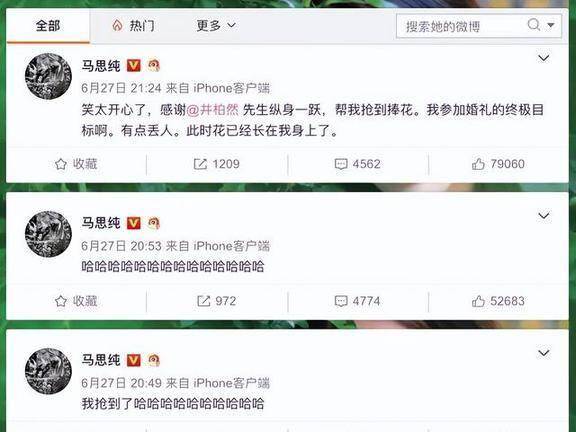Open the search options dropdown arrow
576x432 pixels.
click(551, 25)
